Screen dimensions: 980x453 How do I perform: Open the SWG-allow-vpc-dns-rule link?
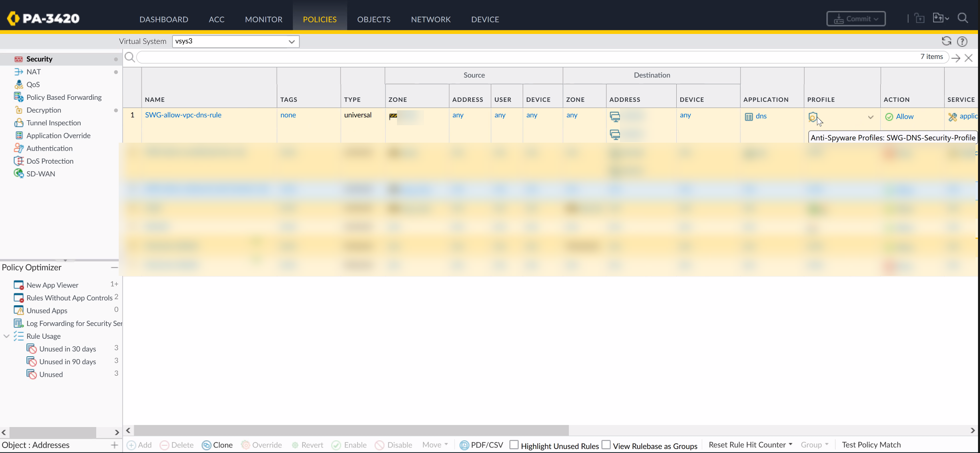[183, 115]
